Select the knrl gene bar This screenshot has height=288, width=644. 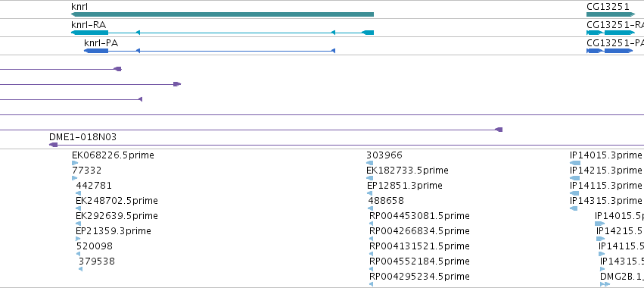click(222, 14)
